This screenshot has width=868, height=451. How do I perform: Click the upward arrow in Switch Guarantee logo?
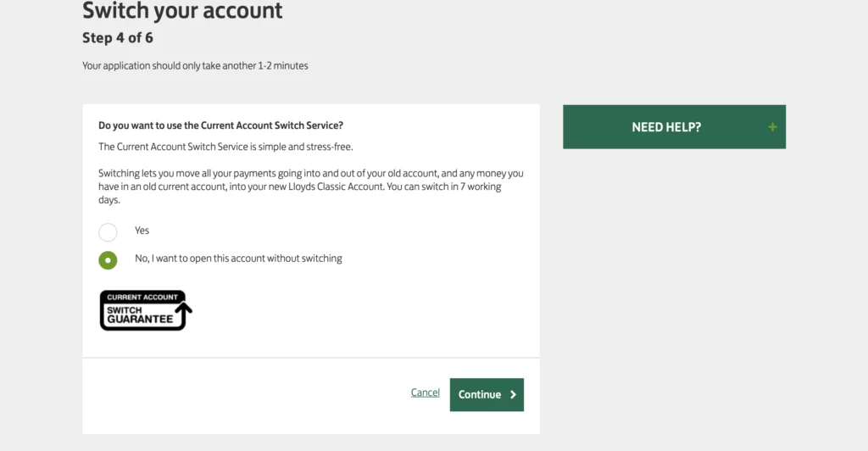pyautogui.click(x=183, y=309)
